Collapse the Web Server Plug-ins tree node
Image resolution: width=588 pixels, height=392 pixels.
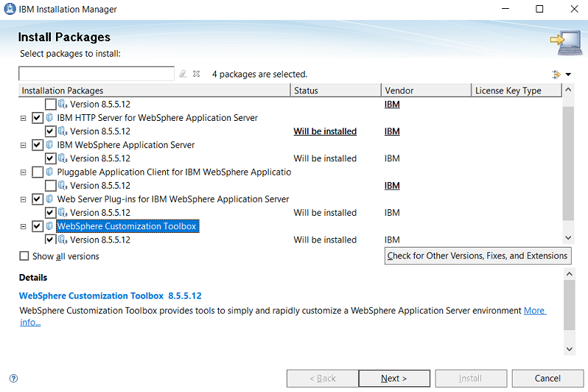pos(25,199)
